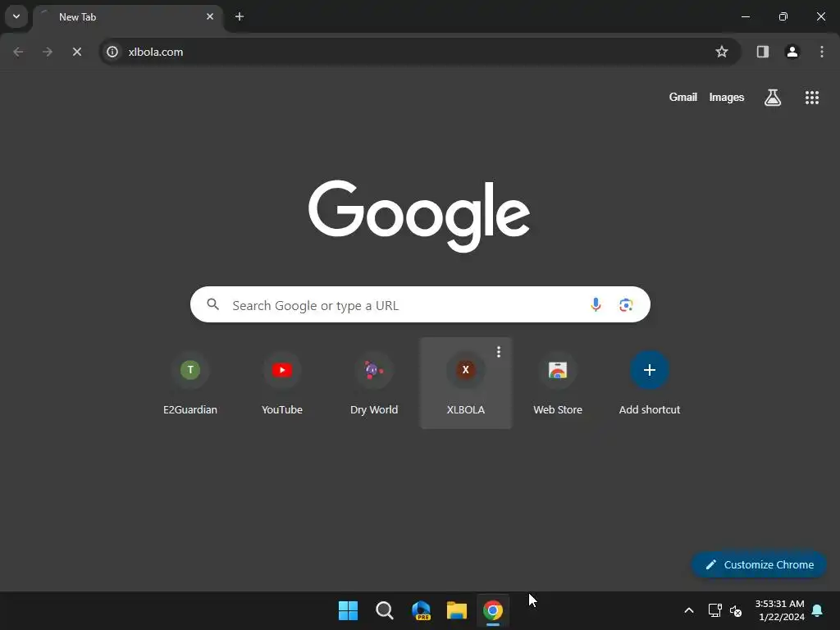The height and width of the screenshot is (630, 840).
Task: Open File Explorer from taskbar
Action: point(457,610)
